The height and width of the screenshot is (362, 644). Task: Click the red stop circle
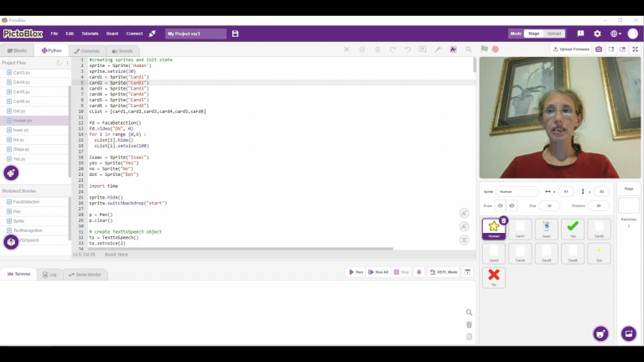496,49
